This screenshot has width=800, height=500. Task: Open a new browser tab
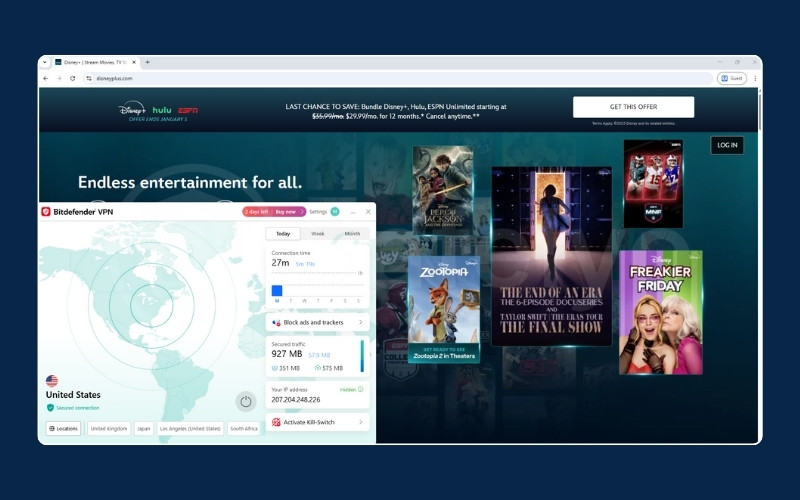coord(147,62)
